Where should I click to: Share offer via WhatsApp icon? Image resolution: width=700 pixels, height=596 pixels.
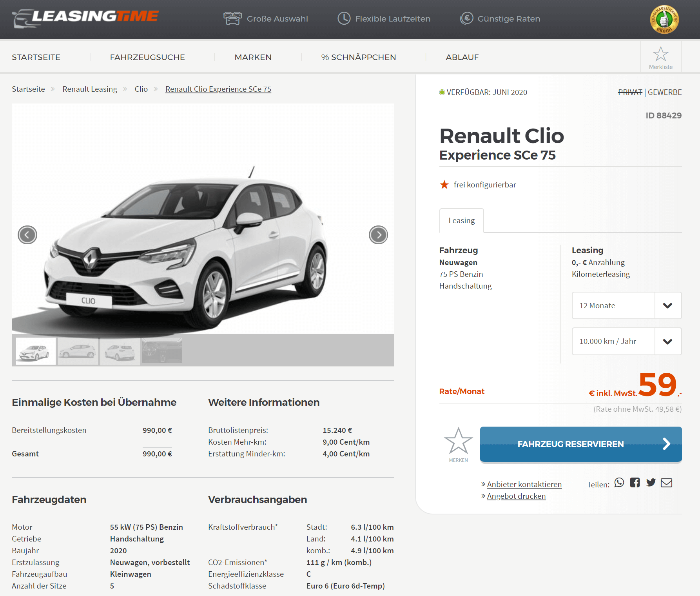[x=619, y=483]
